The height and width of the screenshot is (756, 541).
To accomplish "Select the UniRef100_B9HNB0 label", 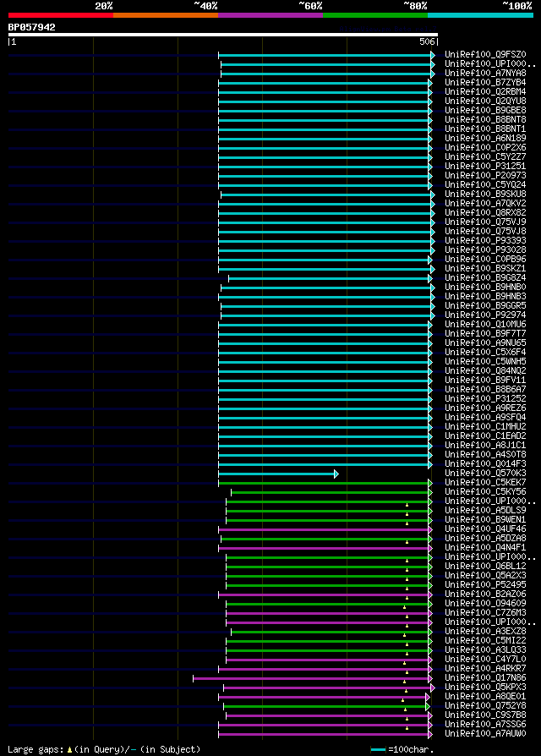I will pyautogui.click(x=485, y=288).
